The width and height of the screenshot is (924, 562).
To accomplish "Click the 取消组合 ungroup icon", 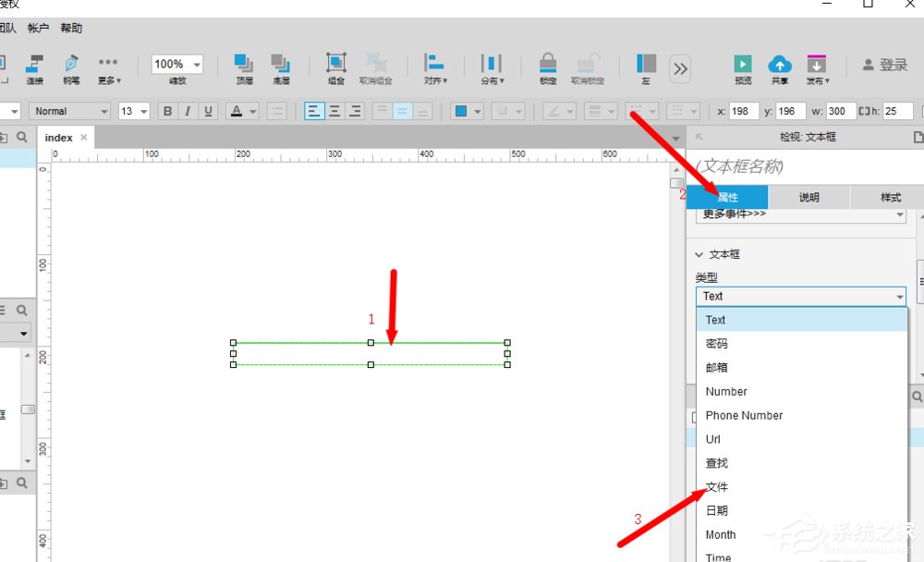I will [375, 69].
